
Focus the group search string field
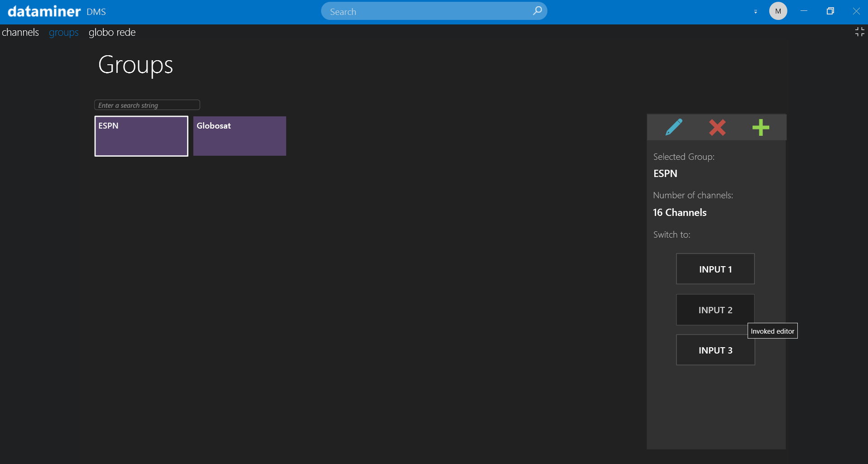147,105
